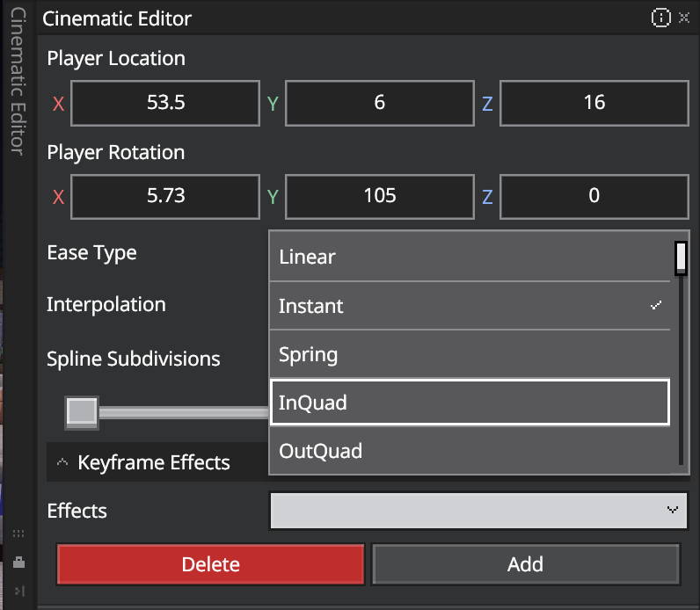
Task: Click the Ease Type label
Action: pyautogui.click(x=92, y=253)
